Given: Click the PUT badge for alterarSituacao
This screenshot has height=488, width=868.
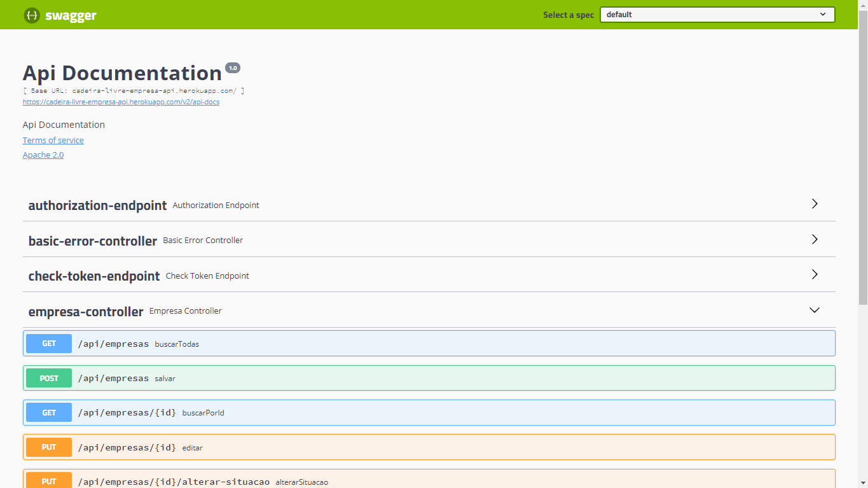Looking at the screenshot, I should coord(49,482).
